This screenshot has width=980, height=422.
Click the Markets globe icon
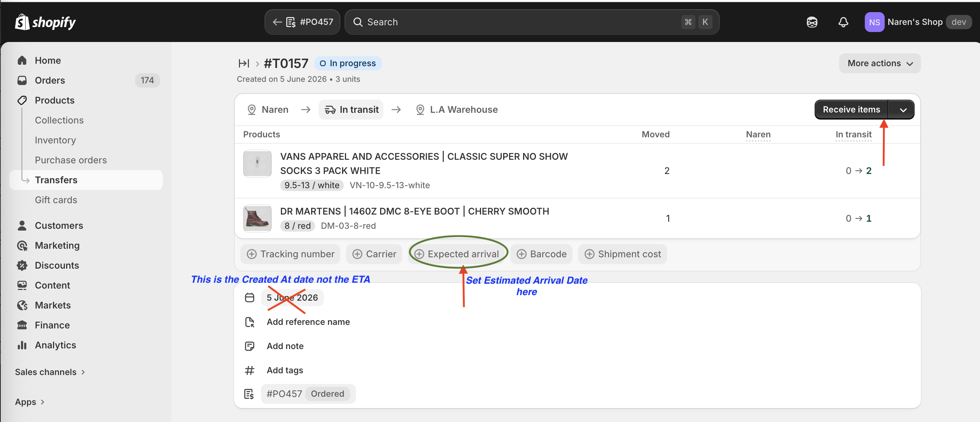click(22, 305)
